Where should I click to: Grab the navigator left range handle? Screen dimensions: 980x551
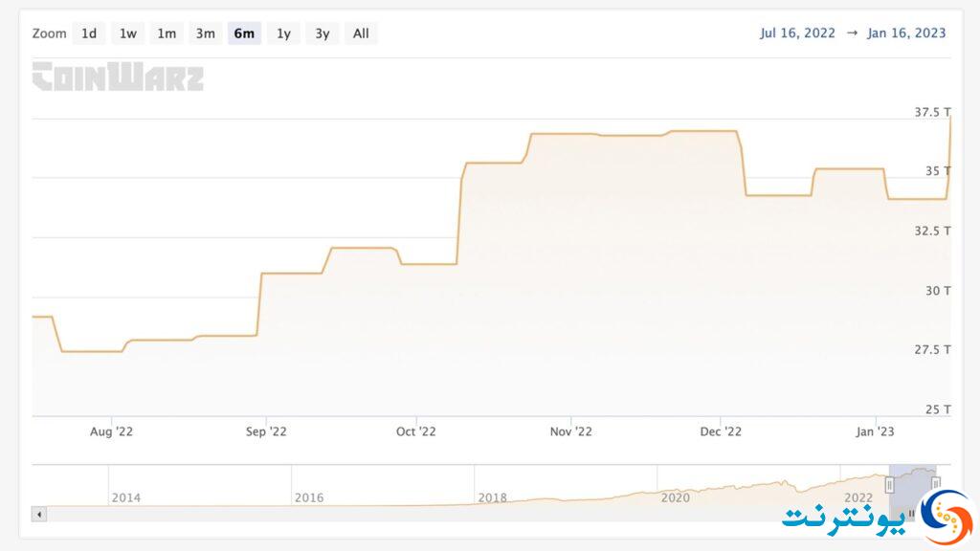(889, 485)
